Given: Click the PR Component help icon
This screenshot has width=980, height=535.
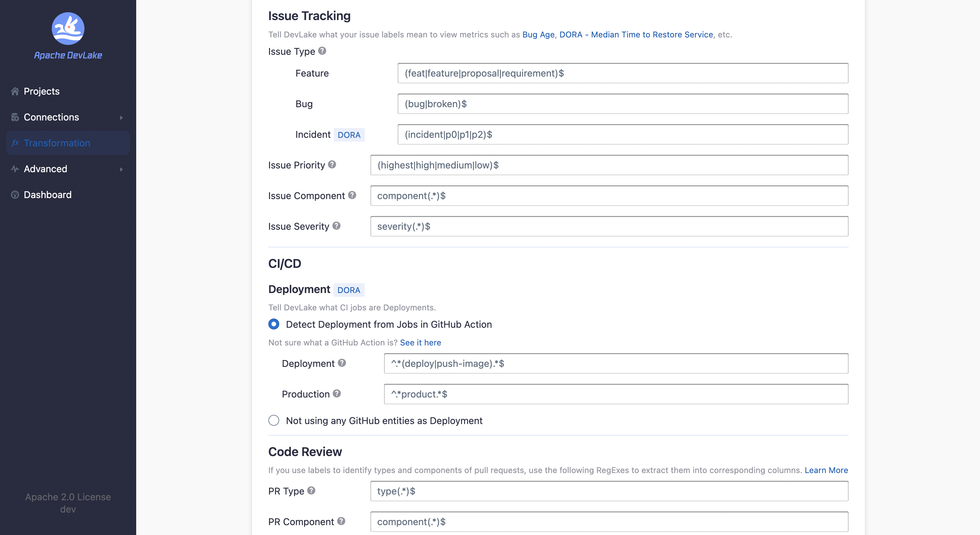Looking at the screenshot, I should point(341,521).
